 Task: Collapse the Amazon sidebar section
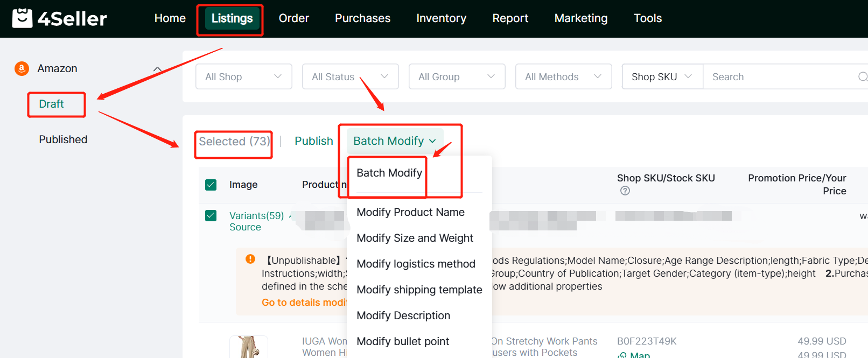(x=157, y=69)
